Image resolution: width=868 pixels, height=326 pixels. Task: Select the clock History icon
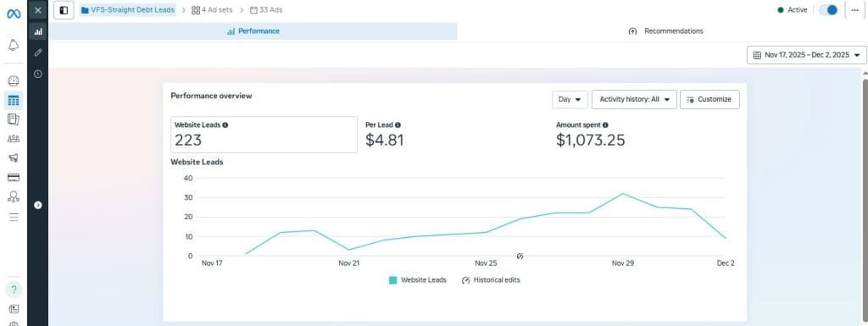point(37,74)
